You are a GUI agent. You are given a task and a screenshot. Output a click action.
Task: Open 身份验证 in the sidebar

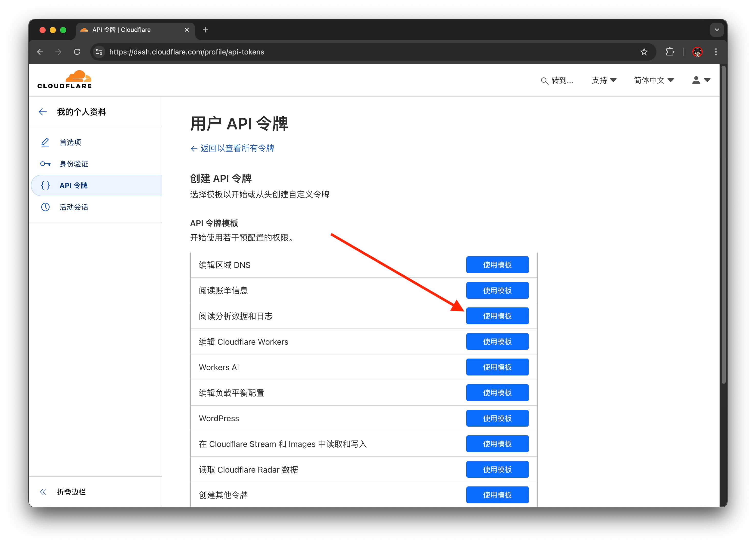(x=96, y=164)
